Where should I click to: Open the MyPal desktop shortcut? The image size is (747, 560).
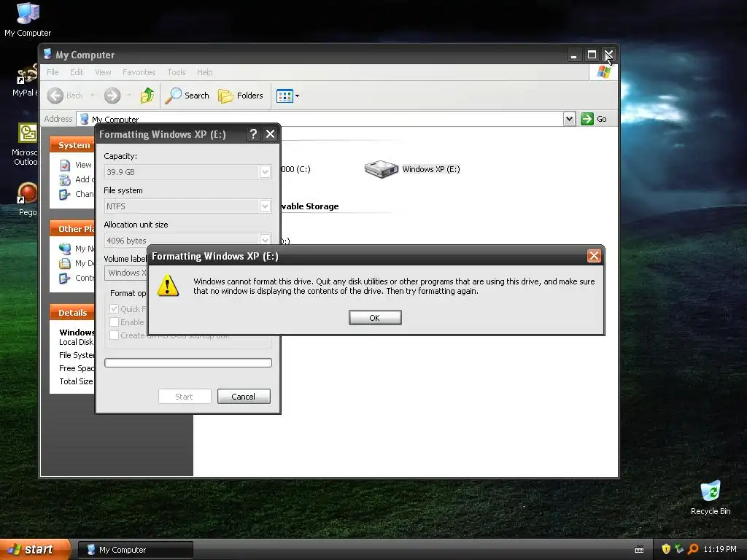point(27,80)
